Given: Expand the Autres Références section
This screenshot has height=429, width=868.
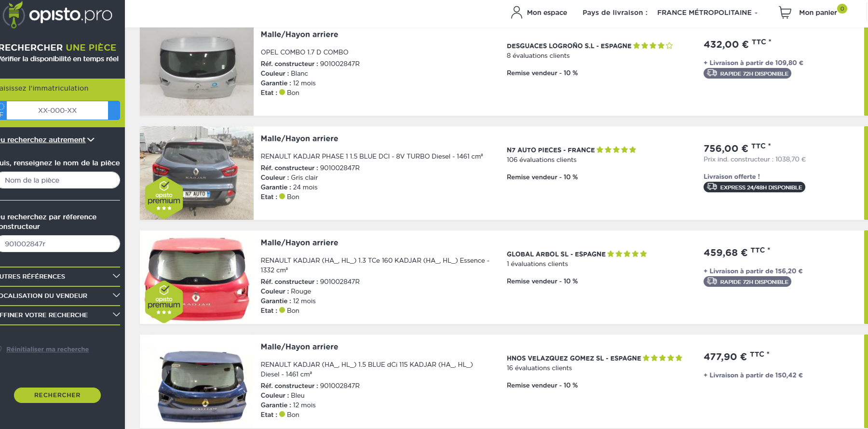Looking at the screenshot, I should (60, 276).
